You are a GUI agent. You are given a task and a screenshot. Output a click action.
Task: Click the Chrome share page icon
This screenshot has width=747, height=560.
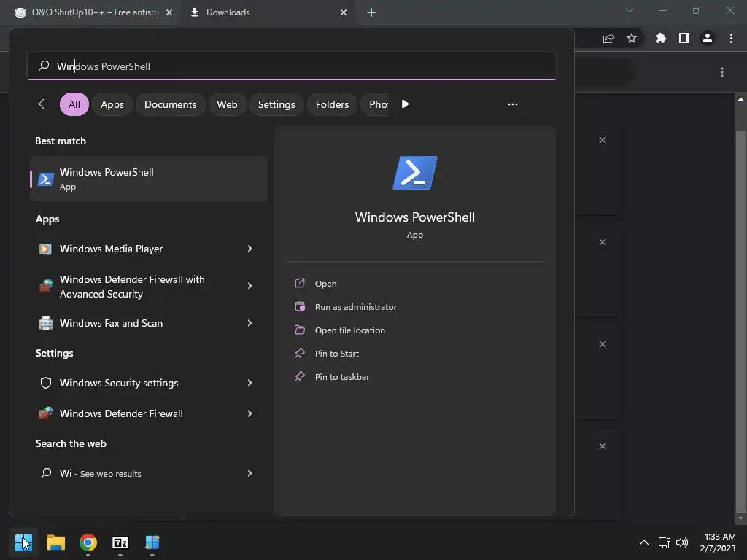[608, 39]
